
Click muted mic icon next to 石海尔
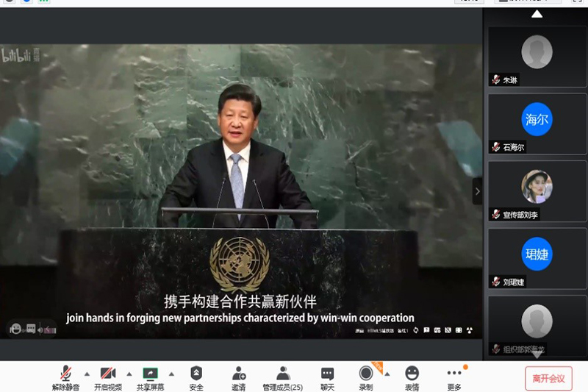point(495,147)
